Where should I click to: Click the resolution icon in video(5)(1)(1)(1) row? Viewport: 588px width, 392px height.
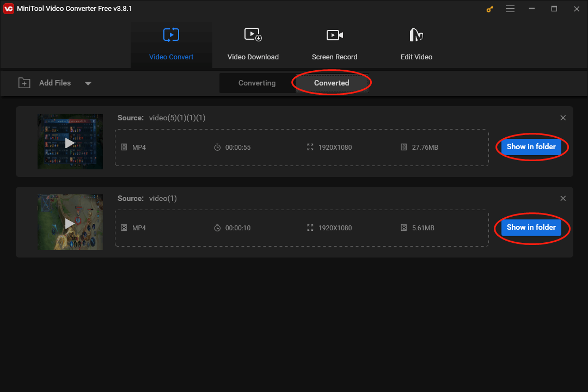click(310, 147)
